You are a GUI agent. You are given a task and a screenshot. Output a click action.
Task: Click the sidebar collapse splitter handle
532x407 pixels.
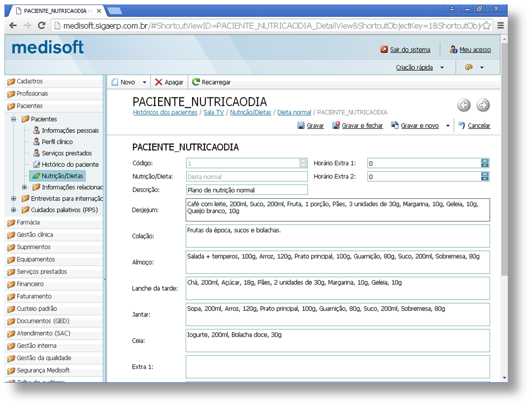[x=105, y=279]
